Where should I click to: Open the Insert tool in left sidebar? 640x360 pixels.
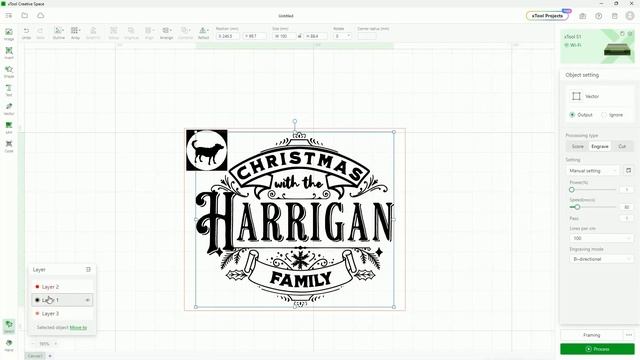point(9,53)
